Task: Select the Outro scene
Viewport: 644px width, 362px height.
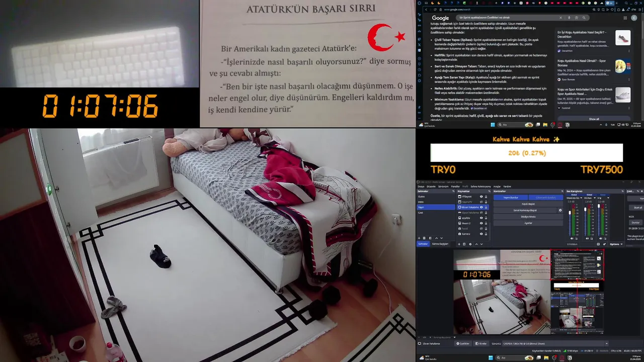Action: [436, 197]
